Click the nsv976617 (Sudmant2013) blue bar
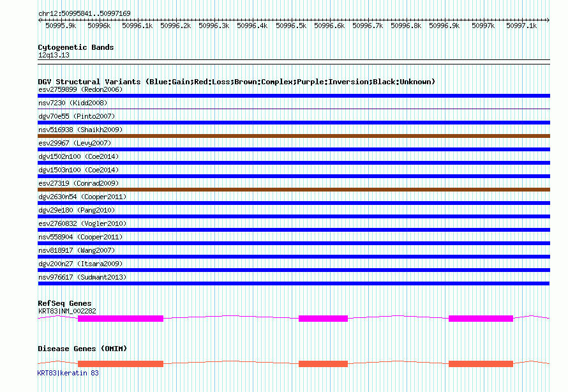This screenshot has height=392, width=568. point(294,283)
